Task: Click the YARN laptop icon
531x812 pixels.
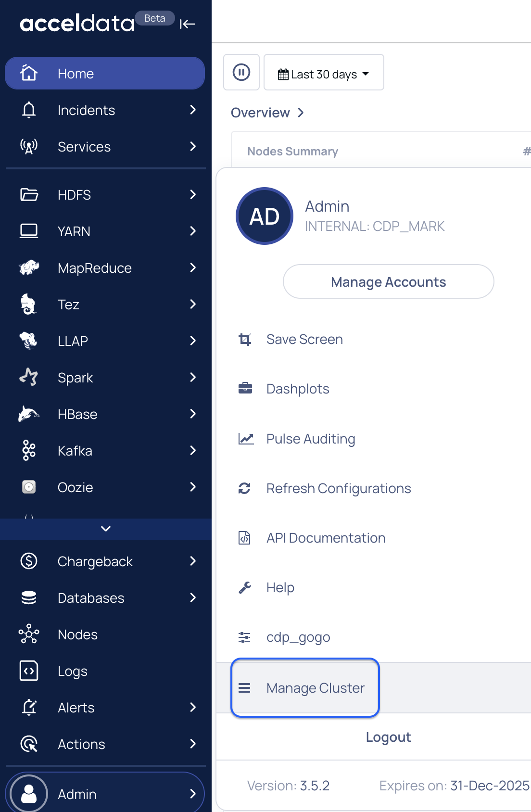Action: [29, 231]
